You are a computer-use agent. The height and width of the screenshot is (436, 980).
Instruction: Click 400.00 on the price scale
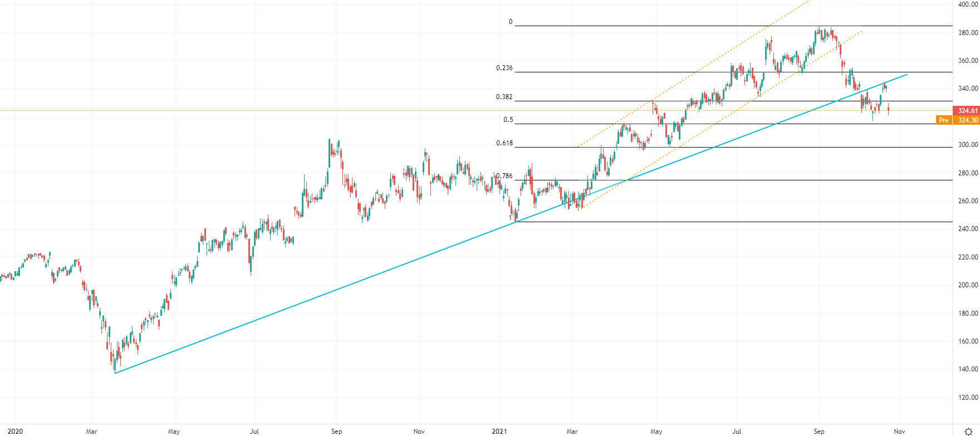tap(968, 4)
